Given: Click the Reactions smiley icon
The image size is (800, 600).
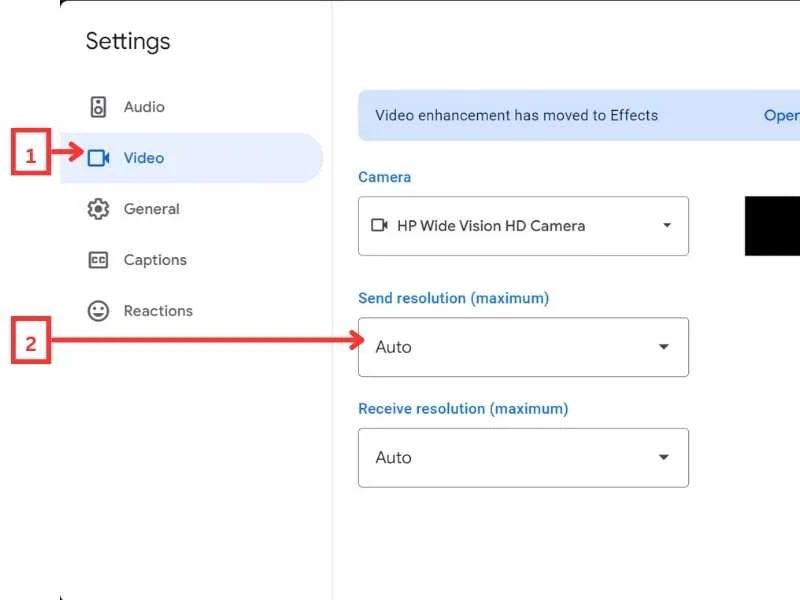Looking at the screenshot, I should point(98,311).
